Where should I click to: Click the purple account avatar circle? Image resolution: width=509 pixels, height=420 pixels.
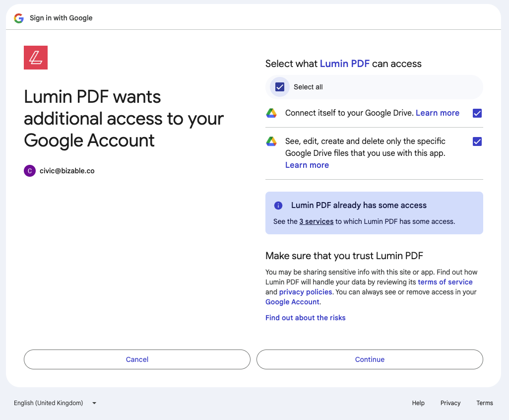30,171
